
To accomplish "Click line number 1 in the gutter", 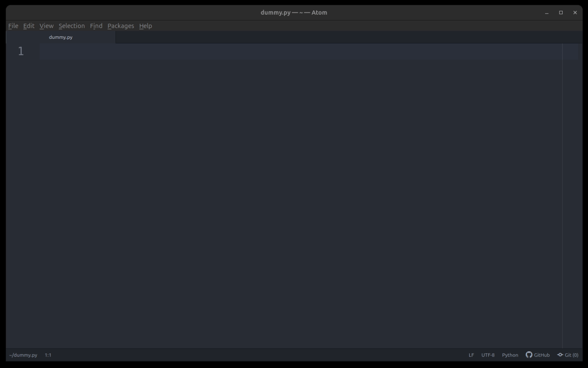I will click(21, 52).
